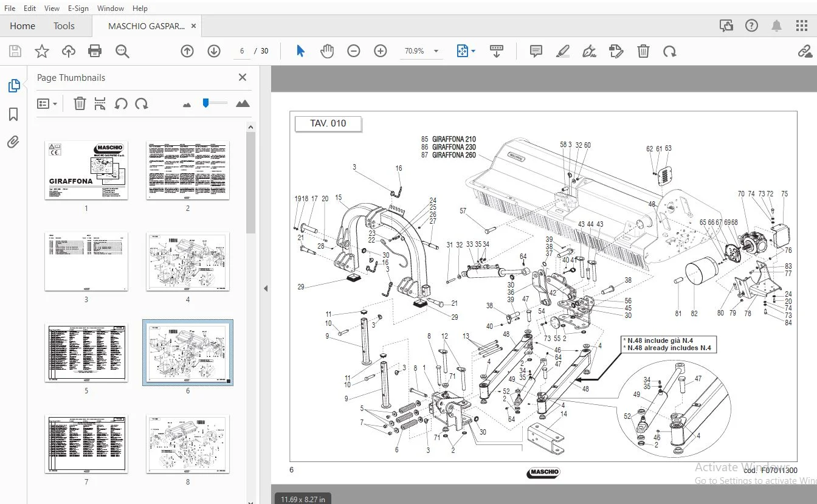Select page 1 thumbnail
Screen dimensions: 817x504
click(x=86, y=170)
